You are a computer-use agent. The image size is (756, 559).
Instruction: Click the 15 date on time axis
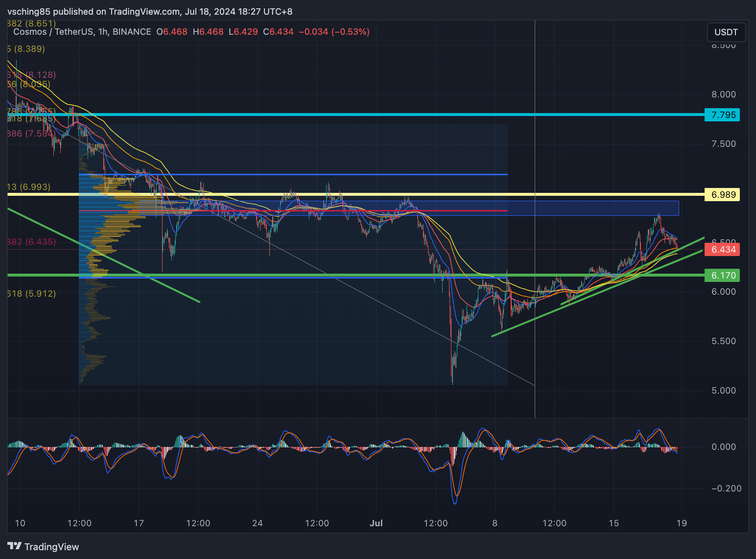(x=614, y=523)
